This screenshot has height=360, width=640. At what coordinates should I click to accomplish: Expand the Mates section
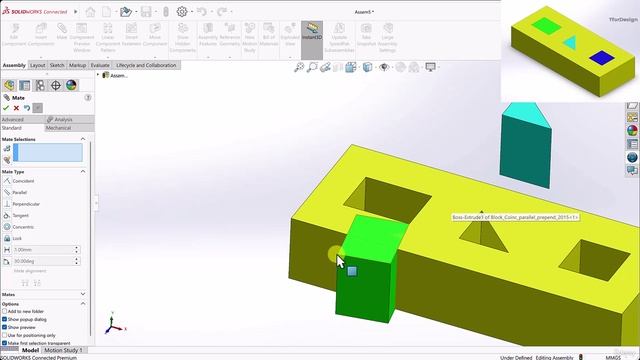[x=83, y=294]
